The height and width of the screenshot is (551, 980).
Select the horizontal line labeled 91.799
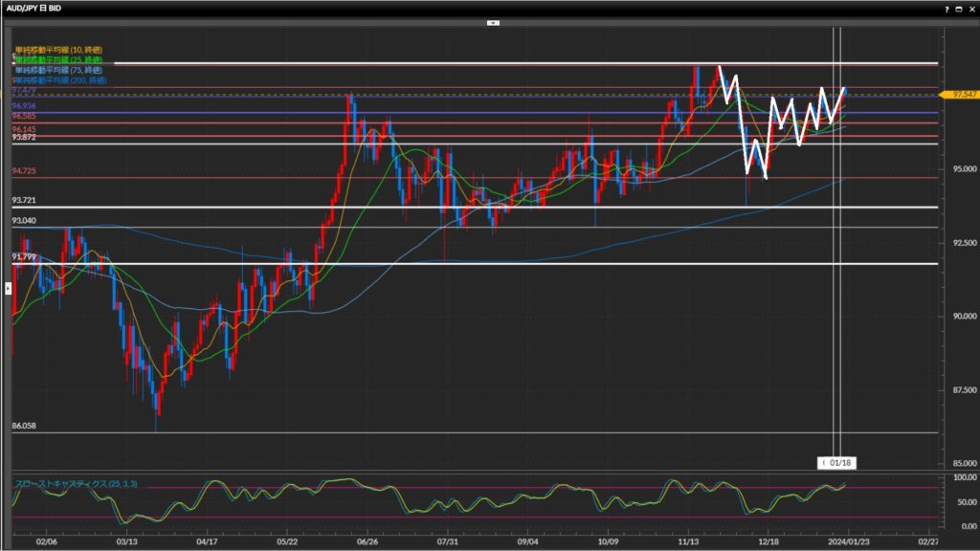[x=479, y=263]
